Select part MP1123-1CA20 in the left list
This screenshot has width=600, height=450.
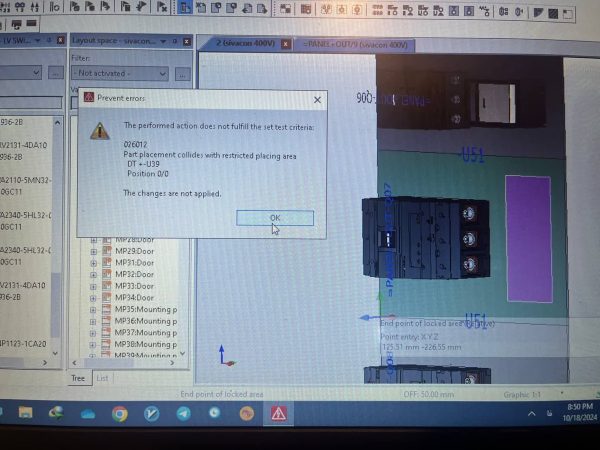click(23, 344)
